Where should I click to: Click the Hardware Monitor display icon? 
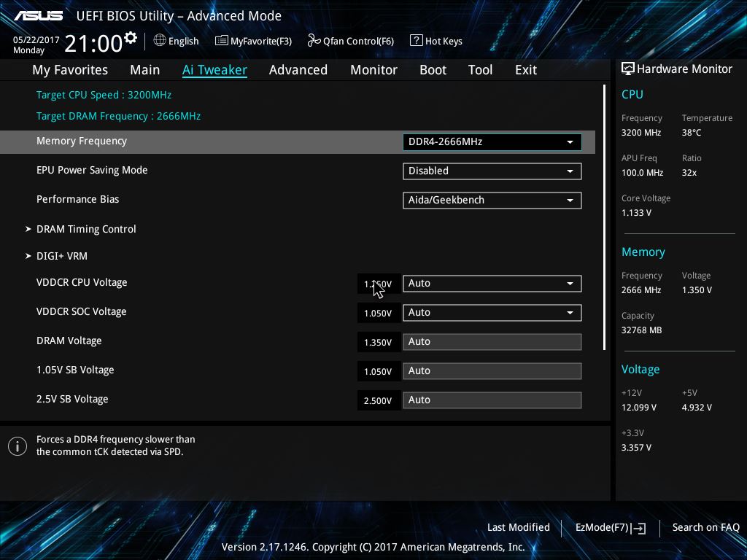(x=627, y=69)
